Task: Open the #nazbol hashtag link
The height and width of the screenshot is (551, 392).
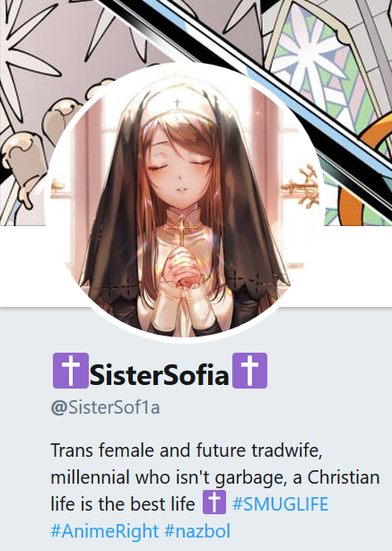Action: coord(197,530)
